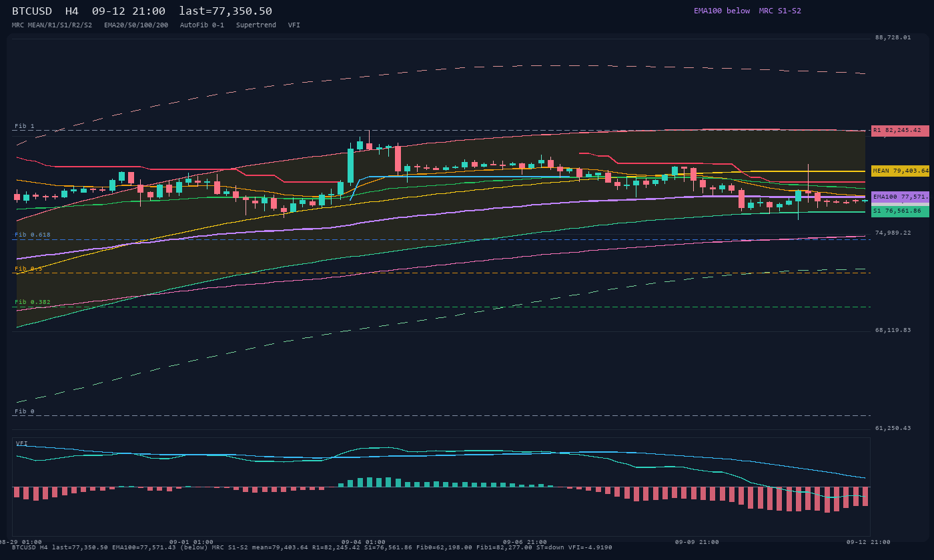The height and width of the screenshot is (560, 934).
Task: Select the 74,989.22 price axis label
Action: tap(893, 233)
